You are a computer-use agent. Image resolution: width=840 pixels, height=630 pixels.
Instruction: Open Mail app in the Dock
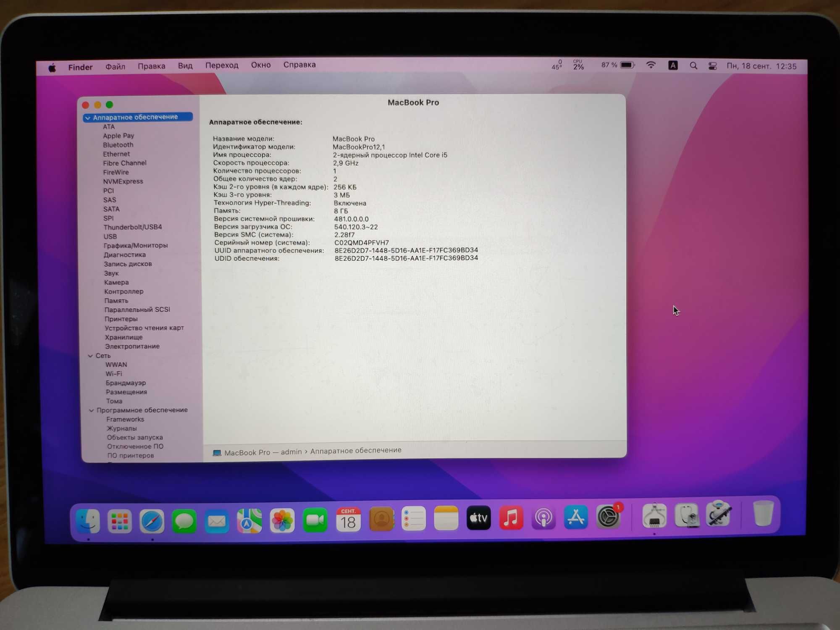pyautogui.click(x=217, y=521)
